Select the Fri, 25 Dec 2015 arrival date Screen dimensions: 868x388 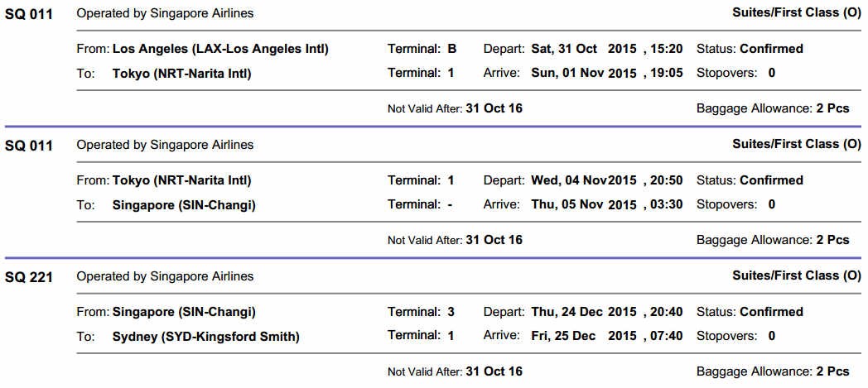583,336
